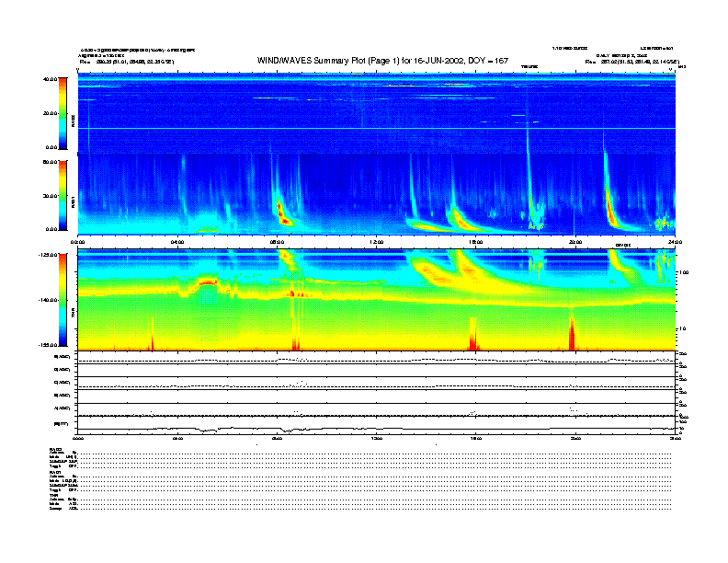The height and width of the screenshot is (563, 728).
Task: Click the red burst after 21:00 in RAD1
Action: point(610,209)
